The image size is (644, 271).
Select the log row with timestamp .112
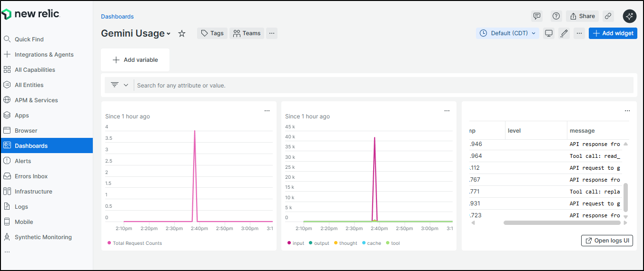[x=545, y=168]
